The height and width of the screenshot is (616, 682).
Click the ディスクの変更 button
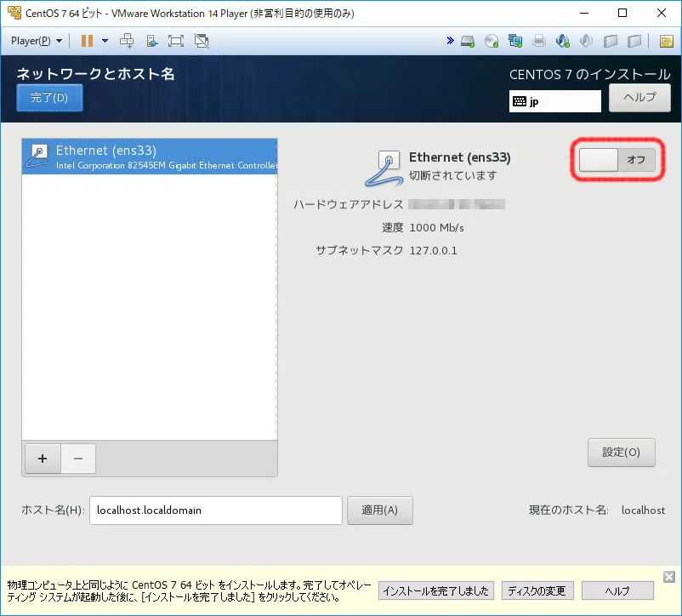pyautogui.click(x=537, y=590)
